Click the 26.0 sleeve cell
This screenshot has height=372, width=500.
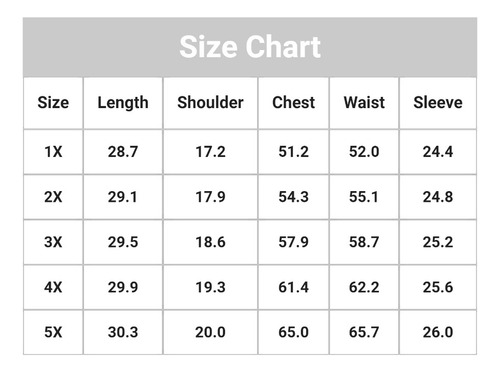coord(438,332)
